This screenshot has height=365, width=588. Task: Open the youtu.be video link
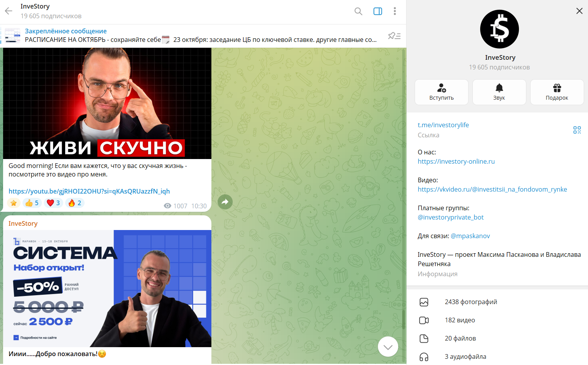(89, 191)
